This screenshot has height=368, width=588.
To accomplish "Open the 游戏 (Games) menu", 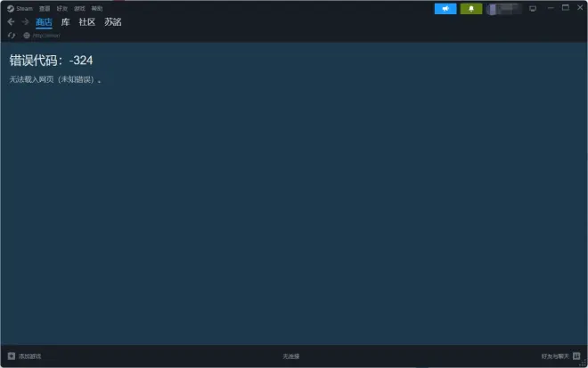I will click(79, 8).
